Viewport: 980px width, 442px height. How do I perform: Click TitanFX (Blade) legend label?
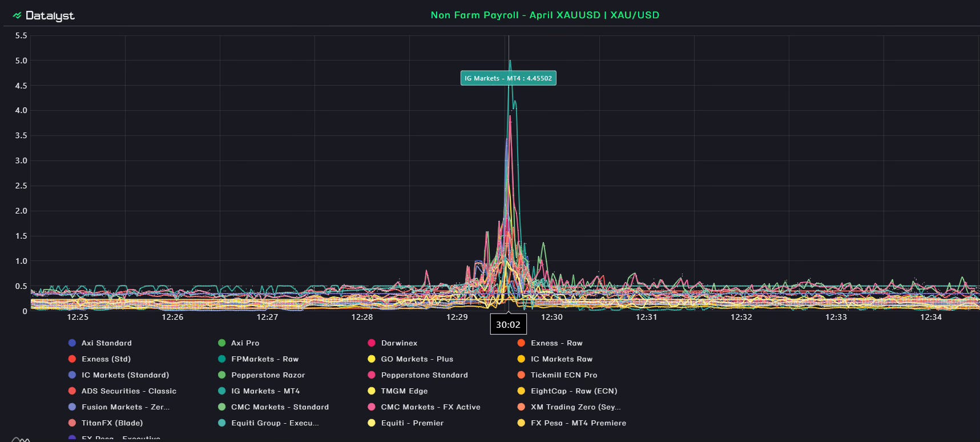point(112,423)
